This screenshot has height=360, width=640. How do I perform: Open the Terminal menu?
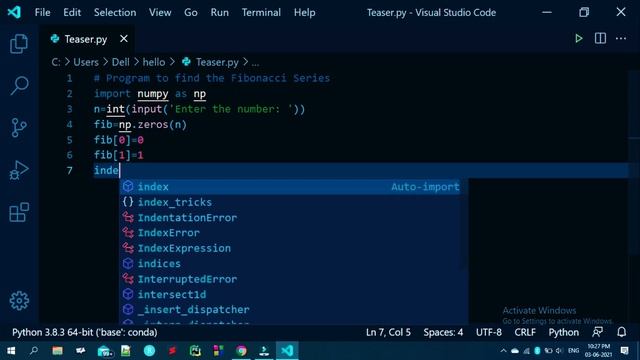261,12
